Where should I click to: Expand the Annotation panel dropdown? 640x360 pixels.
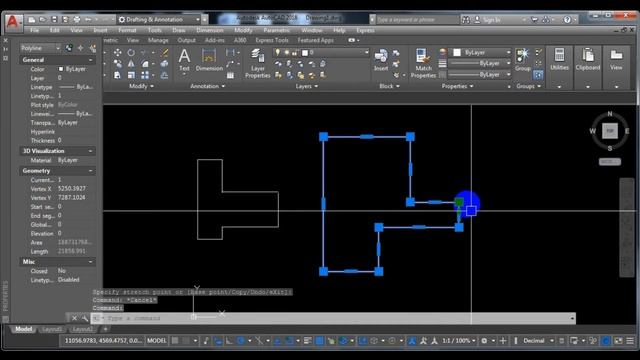[x=207, y=86]
